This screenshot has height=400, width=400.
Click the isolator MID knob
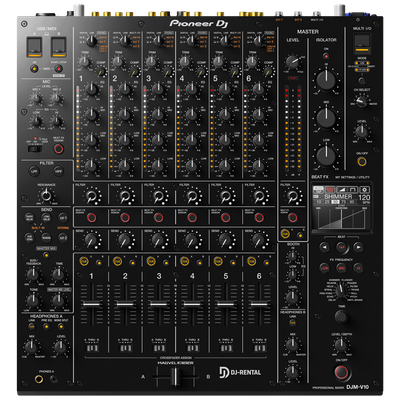click(x=326, y=118)
